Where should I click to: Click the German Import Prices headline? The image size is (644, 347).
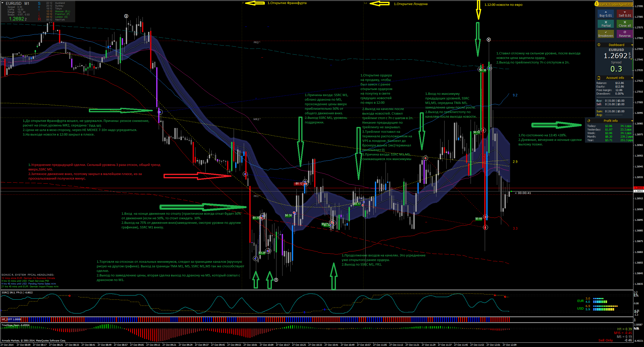pyautogui.click(x=30, y=287)
